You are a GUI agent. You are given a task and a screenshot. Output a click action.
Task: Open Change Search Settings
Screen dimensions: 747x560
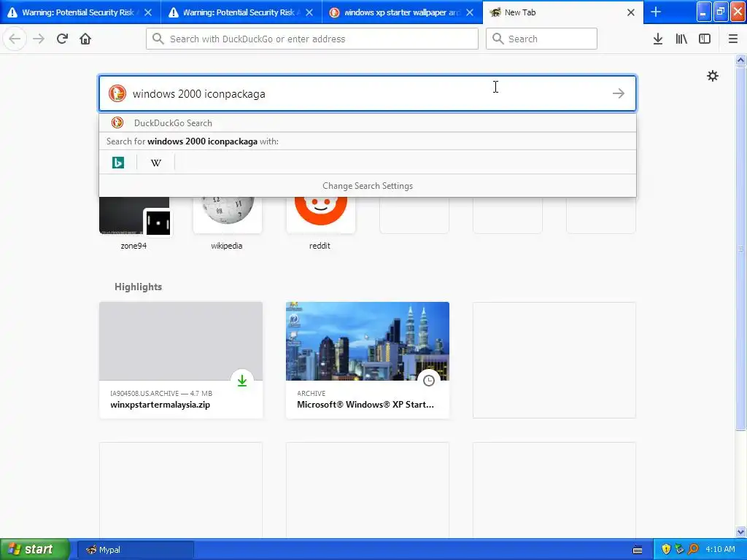(368, 186)
